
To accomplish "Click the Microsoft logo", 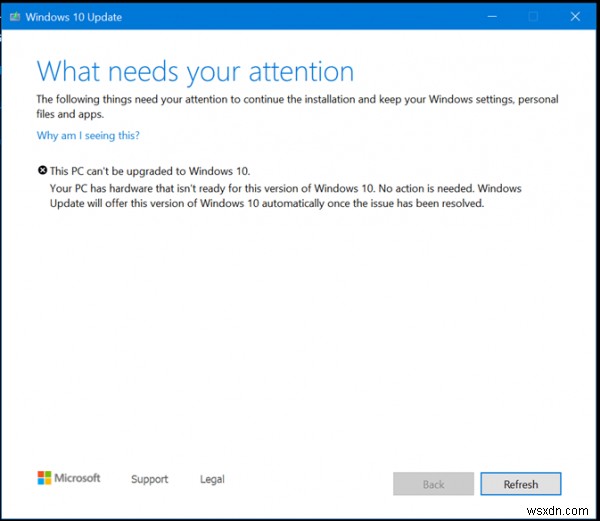I will [69, 478].
